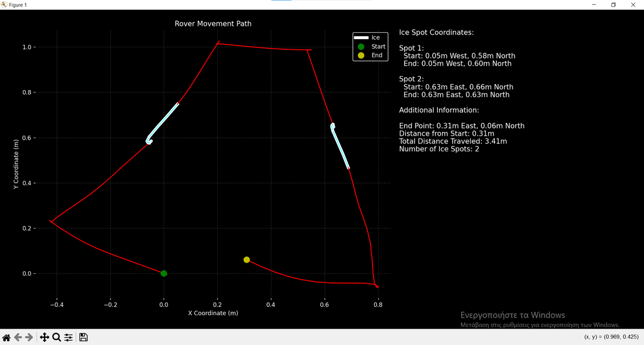Click the 'Rover Movement Path' plot title

coord(213,24)
